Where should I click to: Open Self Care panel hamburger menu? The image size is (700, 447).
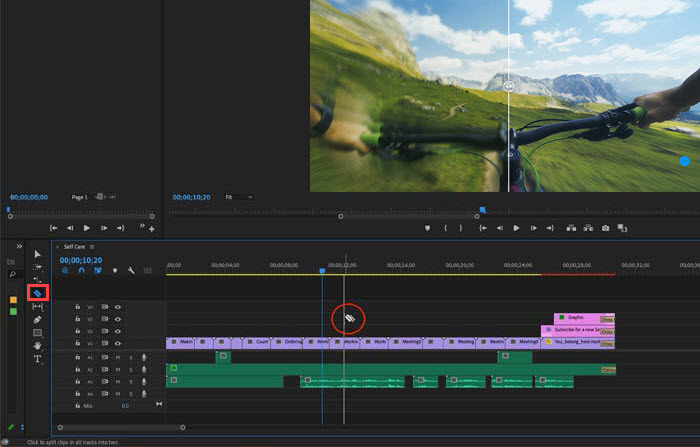click(92, 246)
